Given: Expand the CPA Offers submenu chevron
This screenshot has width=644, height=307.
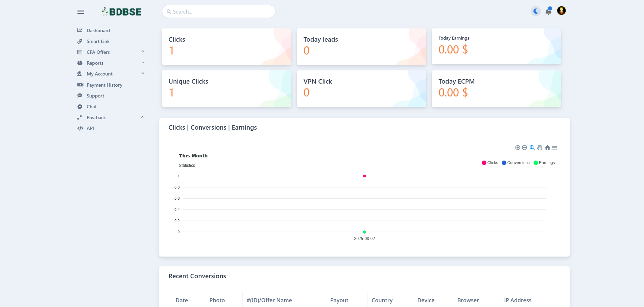Looking at the screenshot, I should (x=143, y=51).
